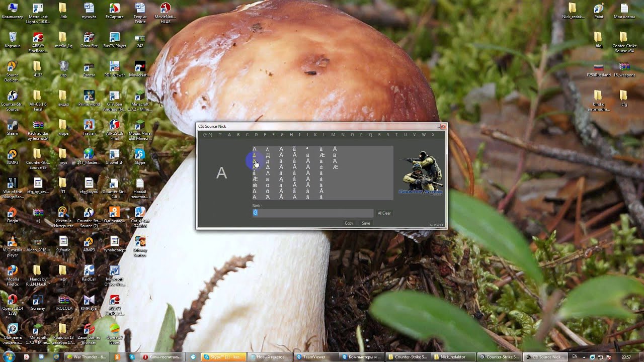Open the TROLOLA archive on the desktop
Viewport: 644px width, 362px height.
[64, 302]
